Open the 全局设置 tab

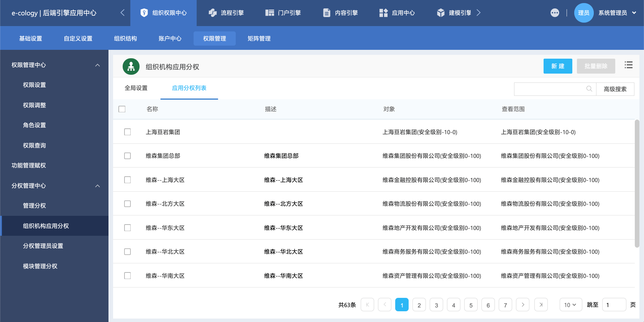[136, 88]
